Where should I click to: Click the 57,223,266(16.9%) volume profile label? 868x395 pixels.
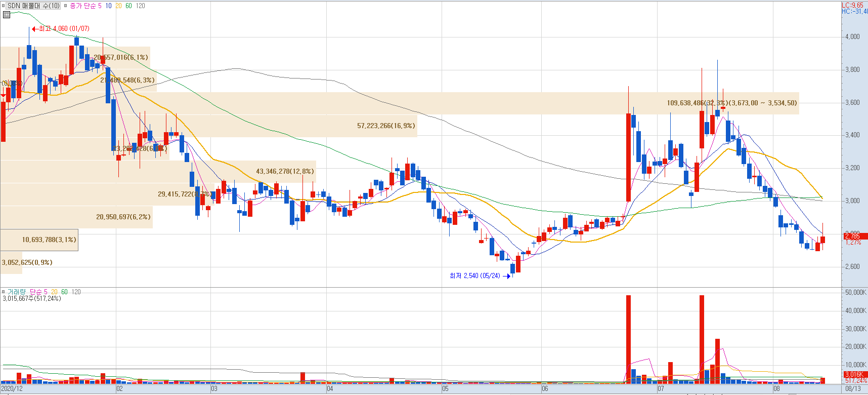pyautogui.click(x=386, y=126)
